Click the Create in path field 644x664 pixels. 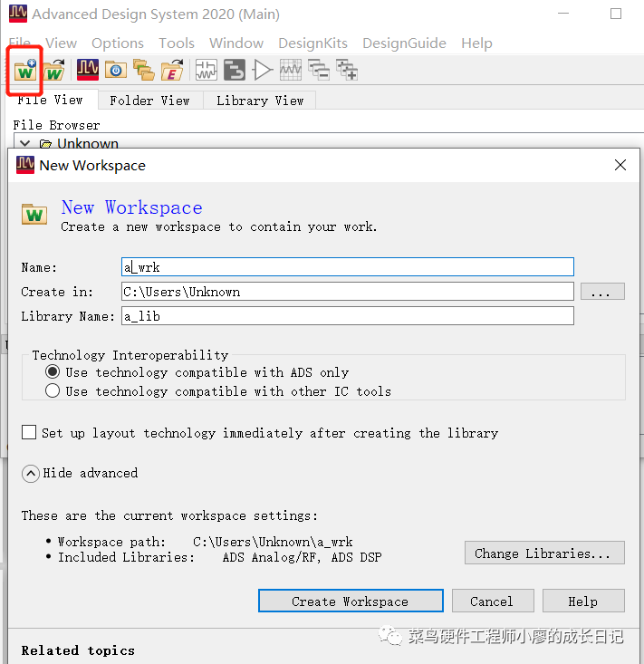coord(347,292)
